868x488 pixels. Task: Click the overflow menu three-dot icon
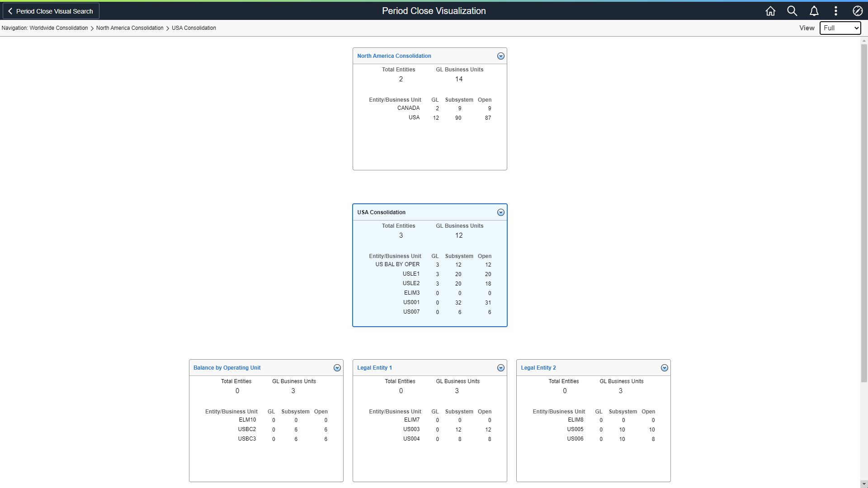(x=836, y=10)
